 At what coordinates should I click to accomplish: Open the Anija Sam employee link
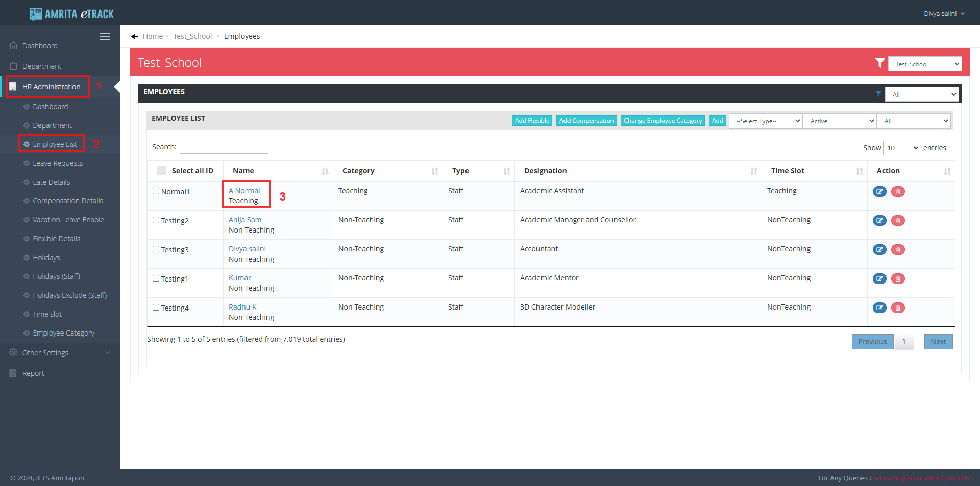coord(245,220)
